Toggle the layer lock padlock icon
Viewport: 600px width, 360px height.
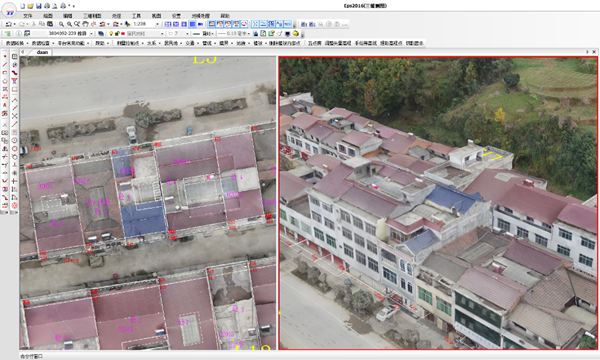pyautogui.click(x=117, y=34)
